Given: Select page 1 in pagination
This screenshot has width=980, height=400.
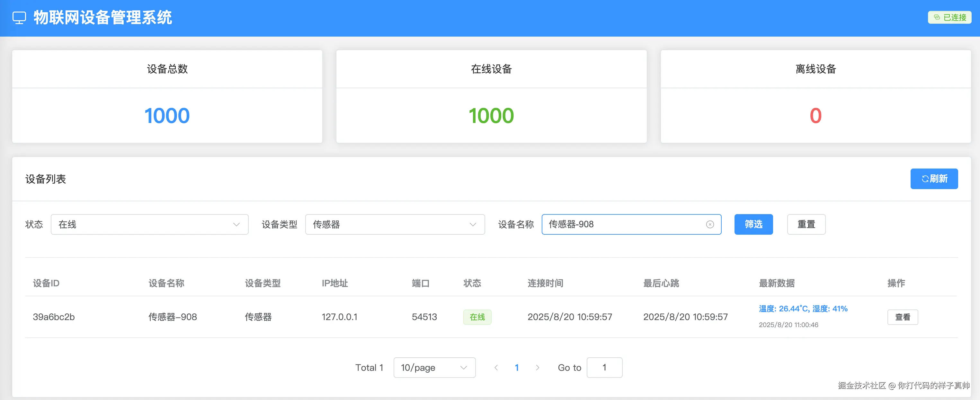Looking at the screenshot, I should click(x=517, y=367).
